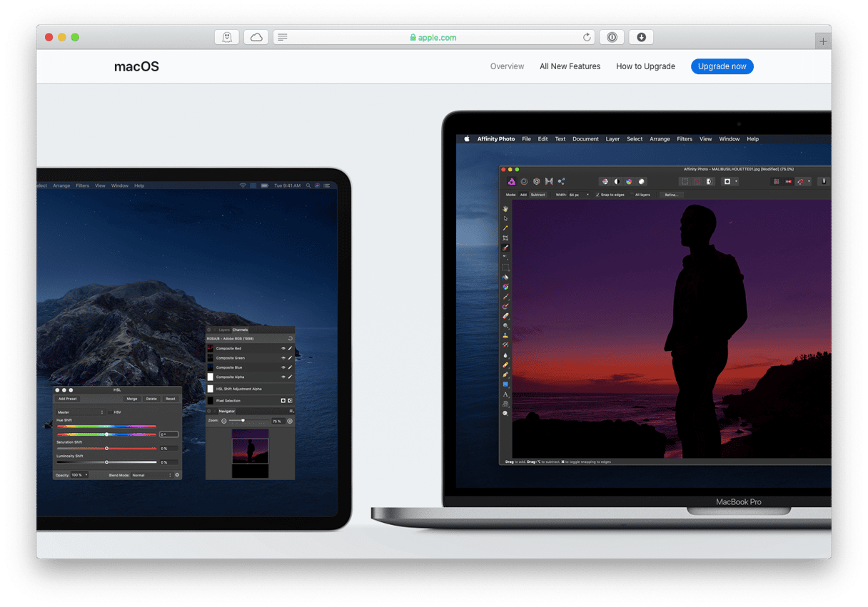
Task: Enable the HSV checkbox in HSL panel
Action: (x=110, y=412)
